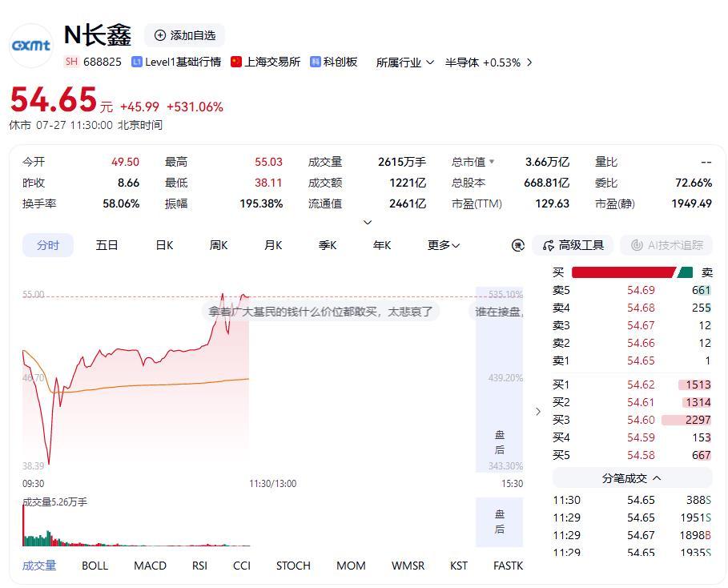Click 卖1 price 54.65
Screen dimensions: 728x588
pyautogui.click(x=641, y=360)
